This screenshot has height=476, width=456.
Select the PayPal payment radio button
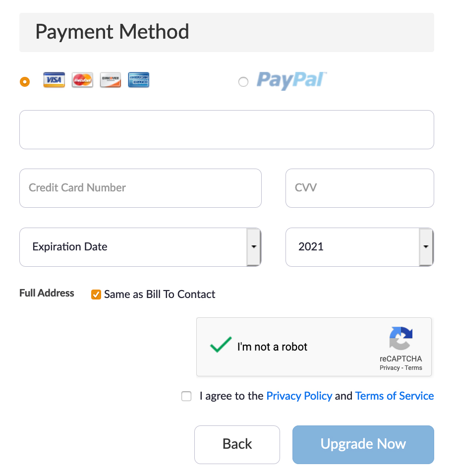click(243, 82)
